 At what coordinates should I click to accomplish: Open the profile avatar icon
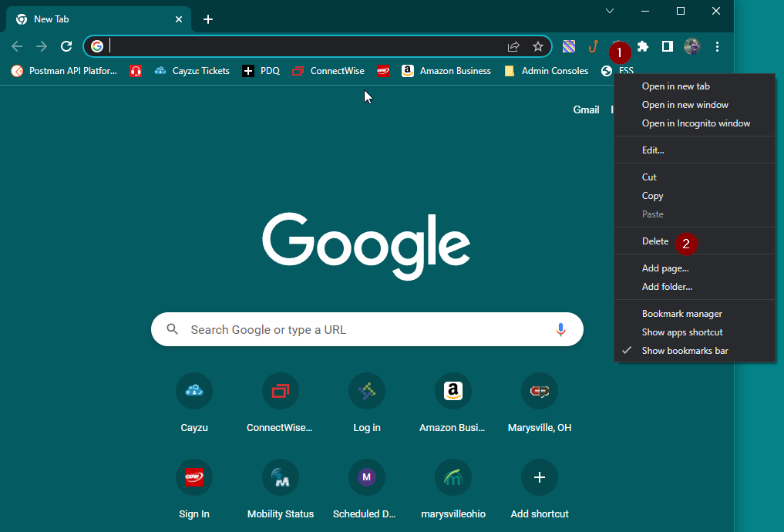tap(692, 46)
